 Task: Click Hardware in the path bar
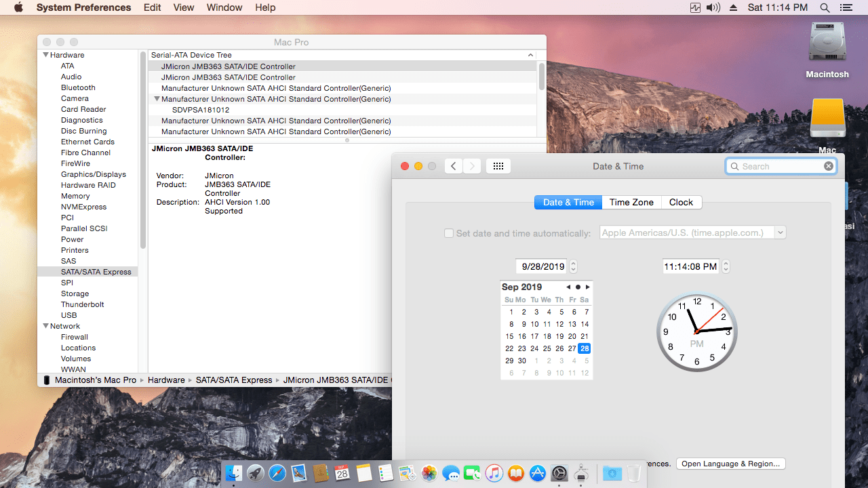pyautogui.click(x=166, y=380)
